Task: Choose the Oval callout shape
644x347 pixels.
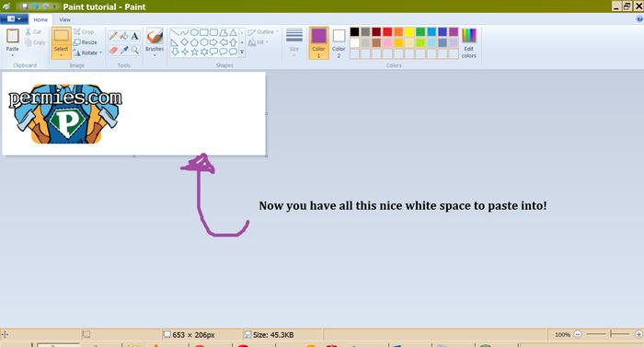Action: pyautogui.click(x=224, y=52)
